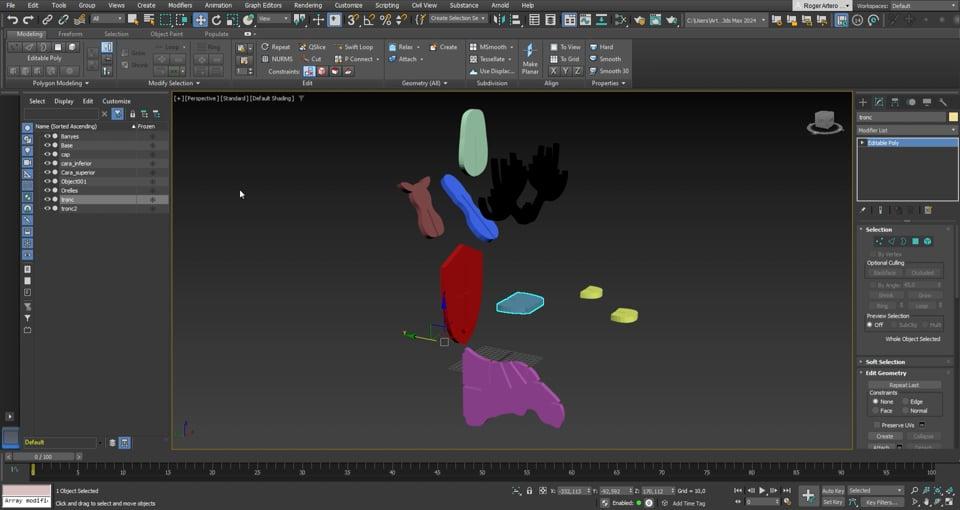Switch to the Object Paint ribbon tab
The image size is (960, 510).
pyautogui.click(x=167, y=34)
